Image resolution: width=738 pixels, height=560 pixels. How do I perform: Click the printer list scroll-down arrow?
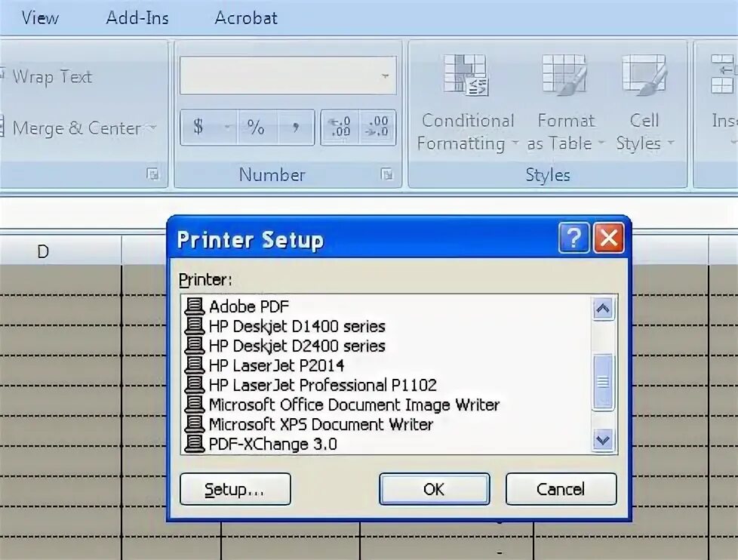(603, 441)
